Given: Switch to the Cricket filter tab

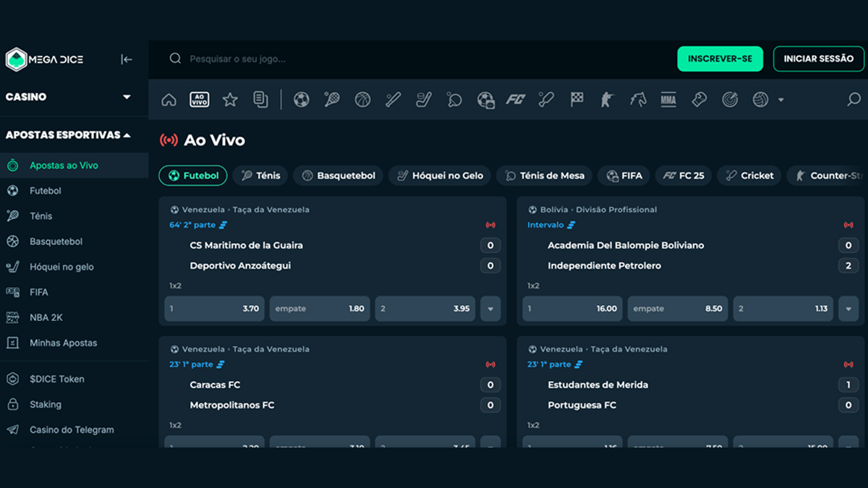Looking at the screenshot, I should click(749, 176).
